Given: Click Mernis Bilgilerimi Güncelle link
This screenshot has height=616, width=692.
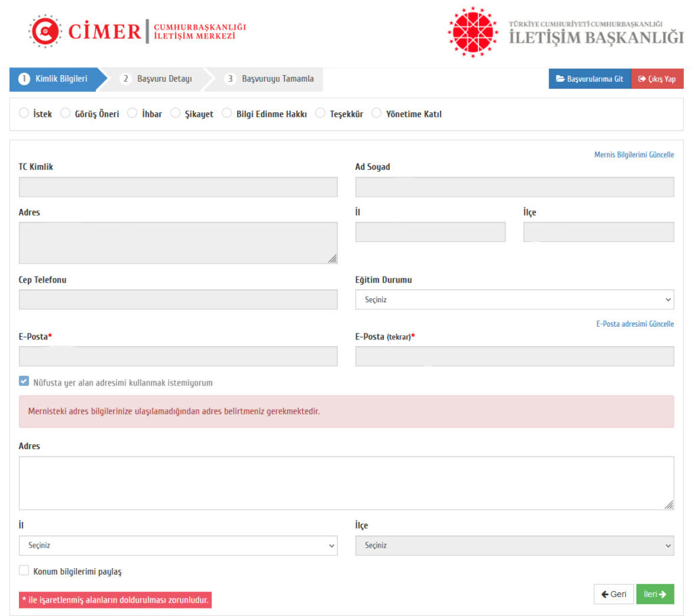Looking at the screenshot, I should tap(633, 155).
